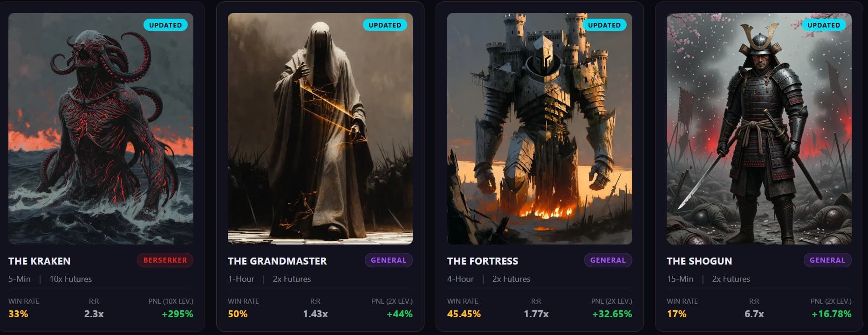Viewport: 868px width, 335px height.
Task: Click the UPDATED badge on The Grandmaster card
Action: tap(385, 25)
